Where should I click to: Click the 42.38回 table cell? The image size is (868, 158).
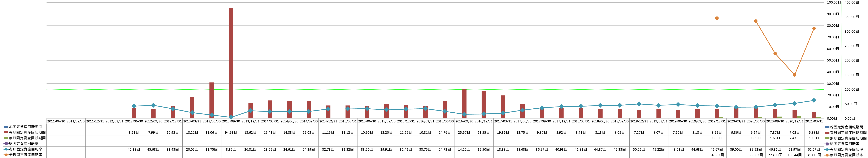[x=134, y=149]
